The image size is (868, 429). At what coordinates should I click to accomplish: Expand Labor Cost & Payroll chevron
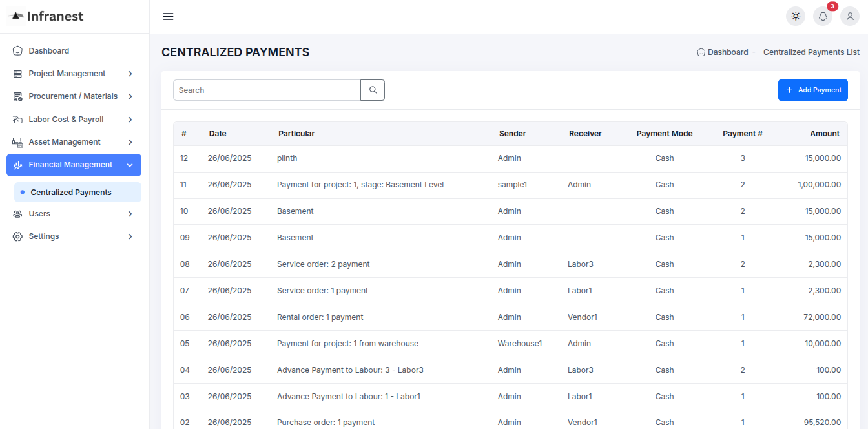pos(130,120)
